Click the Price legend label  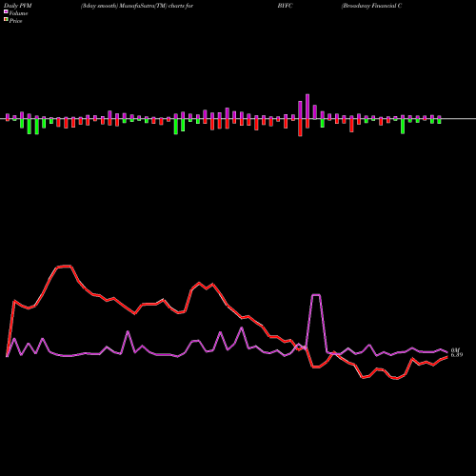(x=15, y=21)
